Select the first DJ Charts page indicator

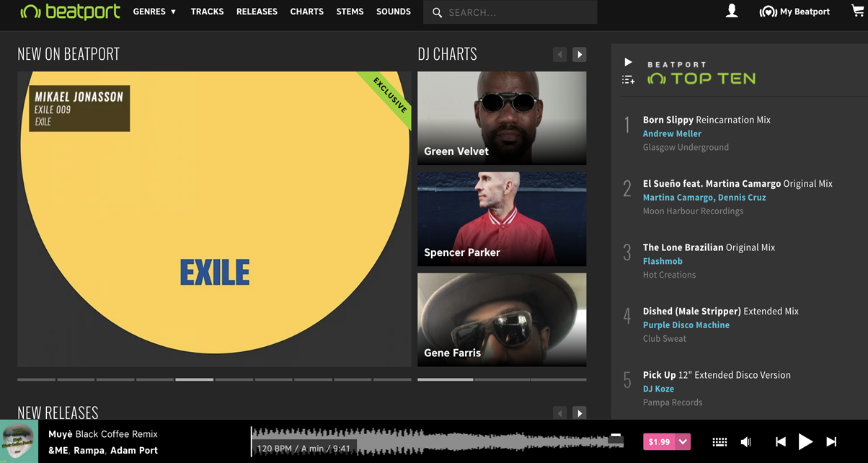point(445,379)
